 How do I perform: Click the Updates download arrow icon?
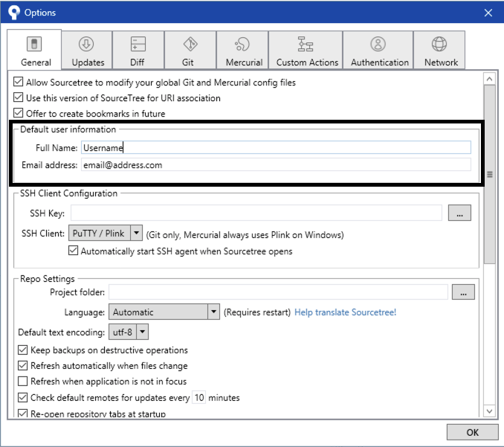pos(86,44)
